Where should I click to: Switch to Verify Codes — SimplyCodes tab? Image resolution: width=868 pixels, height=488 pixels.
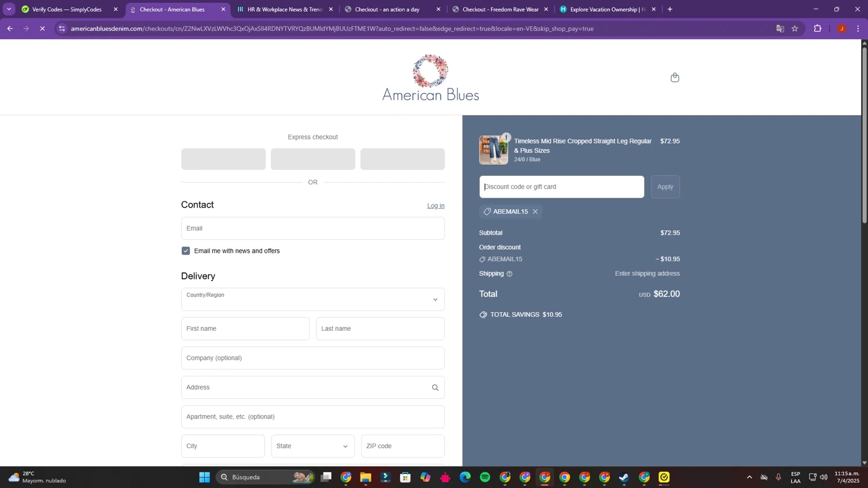(x=67, y=9)
